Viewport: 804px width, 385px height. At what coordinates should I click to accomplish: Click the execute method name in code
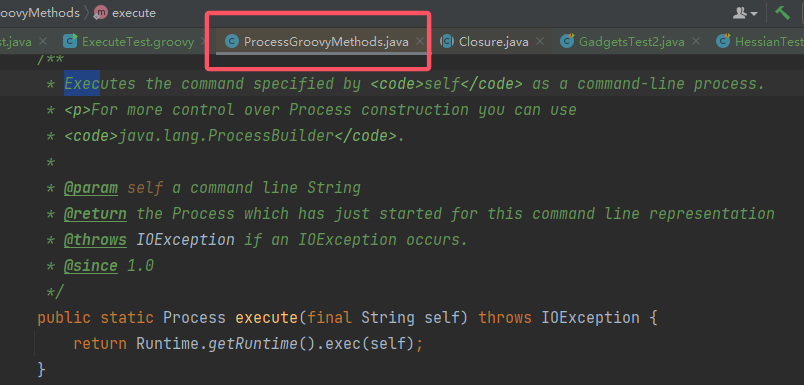267,317
